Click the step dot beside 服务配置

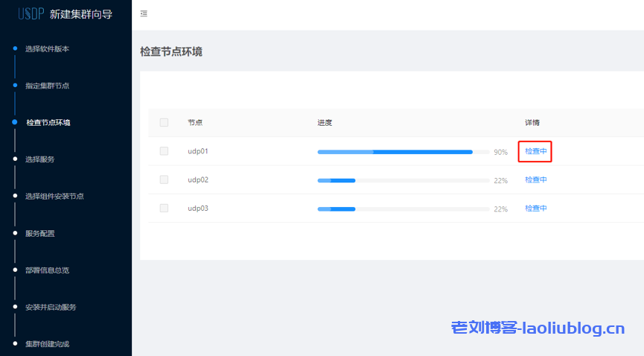point(14,233)
